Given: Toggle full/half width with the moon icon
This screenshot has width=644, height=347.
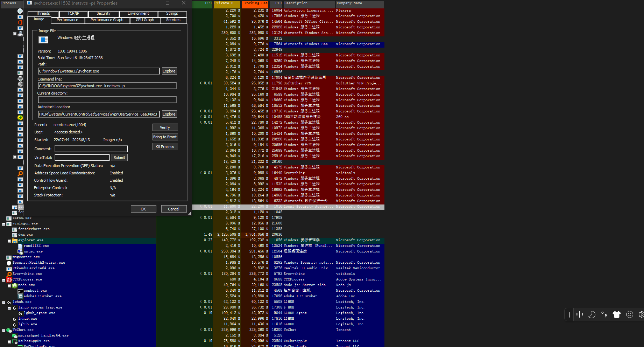Looking at the screenshot, I should [x=592, y=314].
